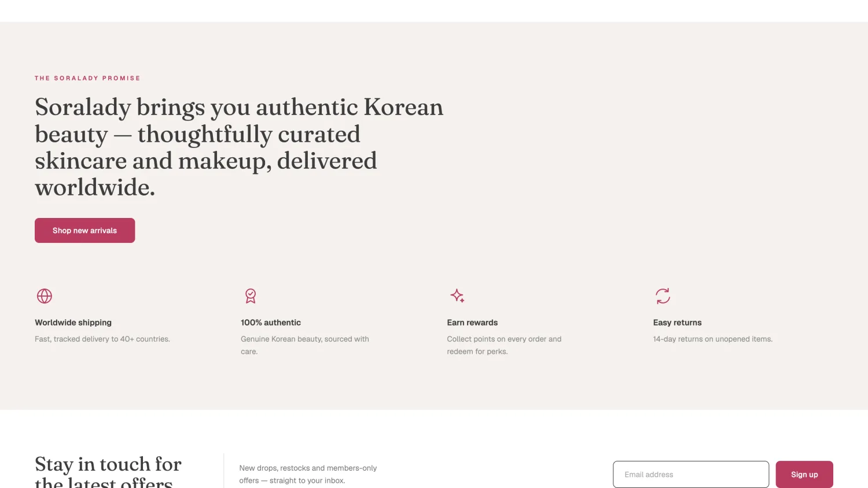The width and height of the screenshot is (868, 488).
Task: Click 'New drops, restocks and members-only offers' text
Action: 308,474
